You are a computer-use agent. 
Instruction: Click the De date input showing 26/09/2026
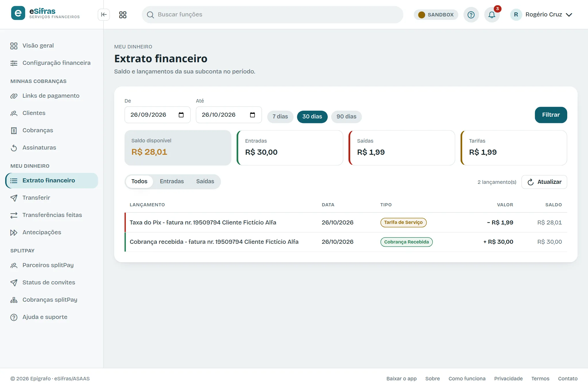pos(157,115)
